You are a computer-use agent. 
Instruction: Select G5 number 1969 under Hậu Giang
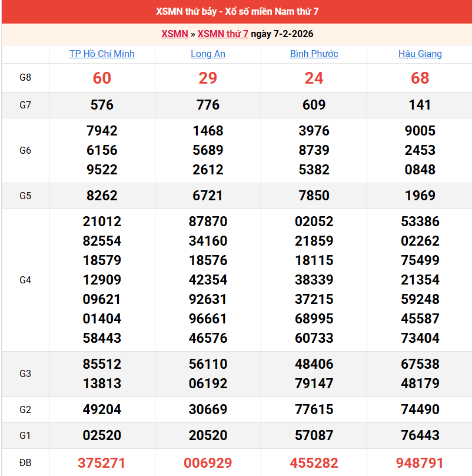pos(420,196)
